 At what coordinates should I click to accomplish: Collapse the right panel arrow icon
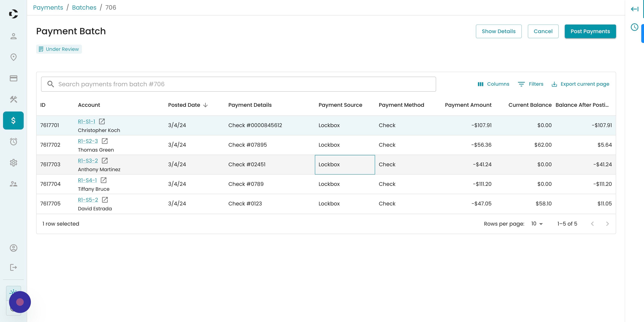coord(634,9)
